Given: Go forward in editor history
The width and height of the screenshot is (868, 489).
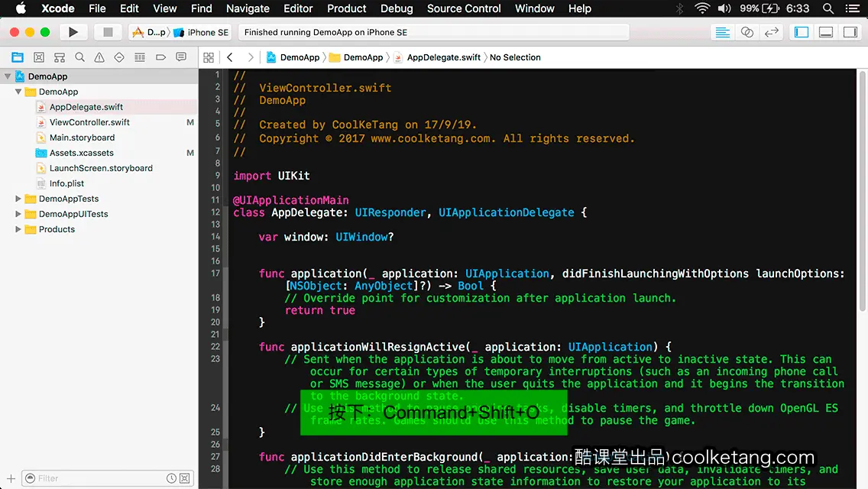Looking at the screenshot, I should point(250,57).
